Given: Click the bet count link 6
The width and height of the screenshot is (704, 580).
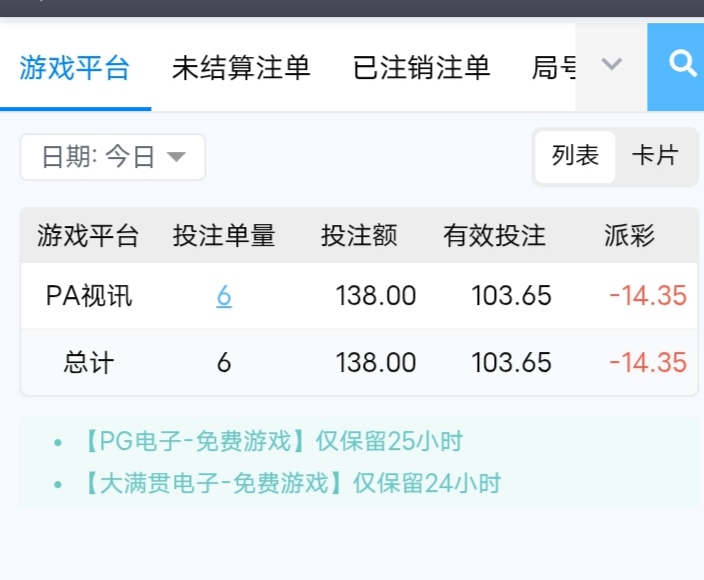Looking at the screenshot, I should (x=224, y=296).
